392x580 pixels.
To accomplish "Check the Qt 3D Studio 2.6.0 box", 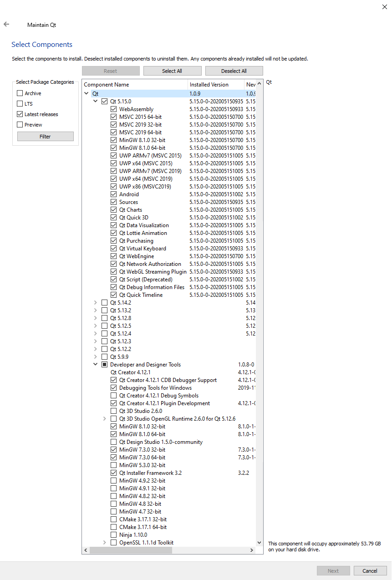I will [x=114, y=411].
